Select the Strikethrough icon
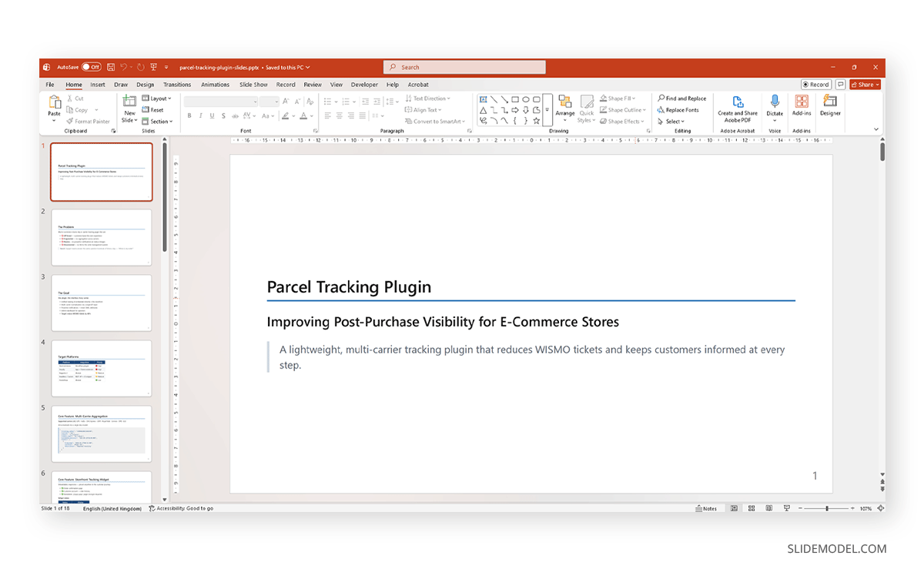 (223, 115)
